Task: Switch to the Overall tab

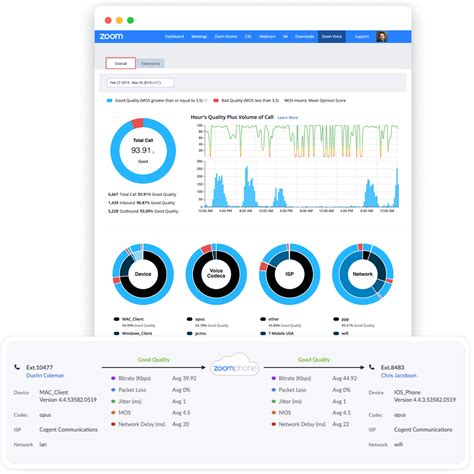Action: [121, 63]
